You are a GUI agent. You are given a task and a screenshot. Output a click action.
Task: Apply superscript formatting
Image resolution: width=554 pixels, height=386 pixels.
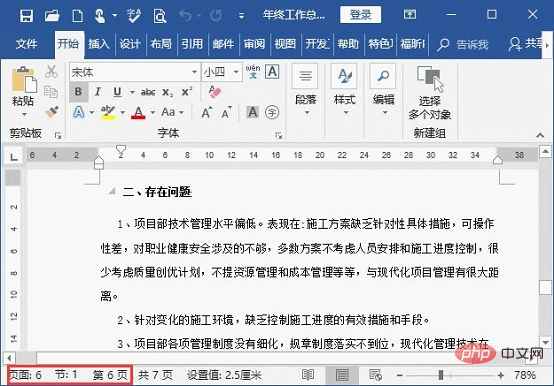tap(187, 92)
